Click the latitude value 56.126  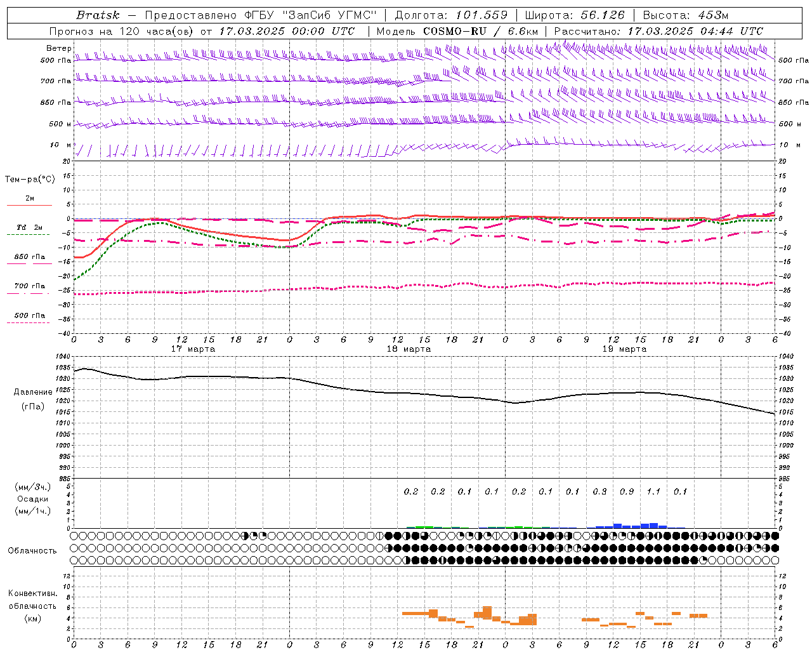click(x=602, y=15)
